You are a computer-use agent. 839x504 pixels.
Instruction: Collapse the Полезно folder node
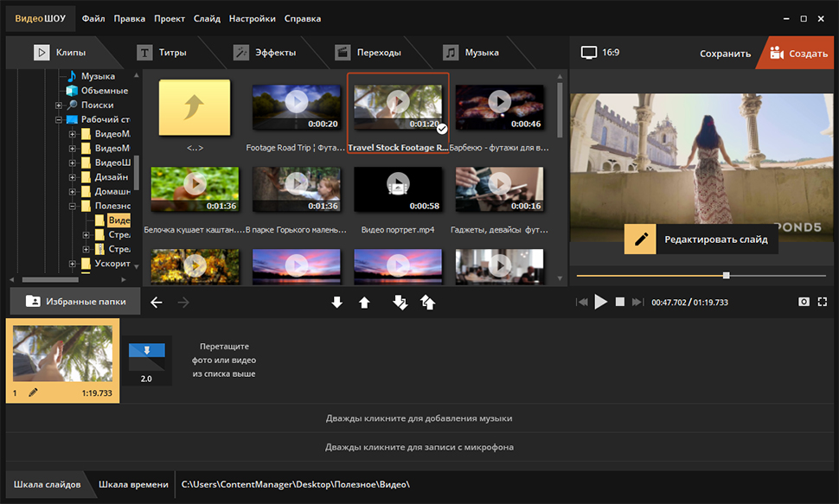pyautogui.click(x=73, y=206)
